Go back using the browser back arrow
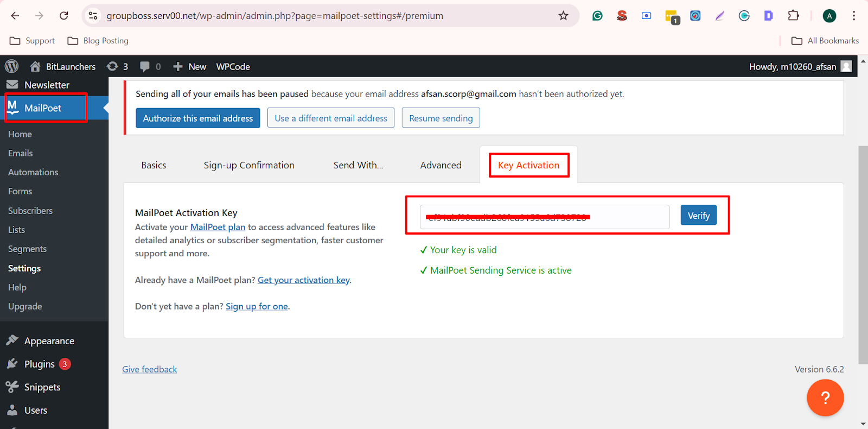 [15, 16]
